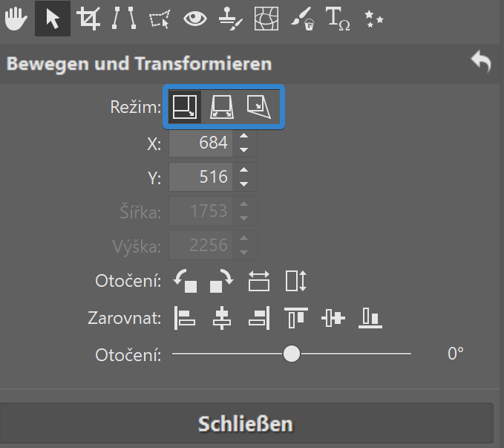Align the object to the bottom edge

point(370,318)
